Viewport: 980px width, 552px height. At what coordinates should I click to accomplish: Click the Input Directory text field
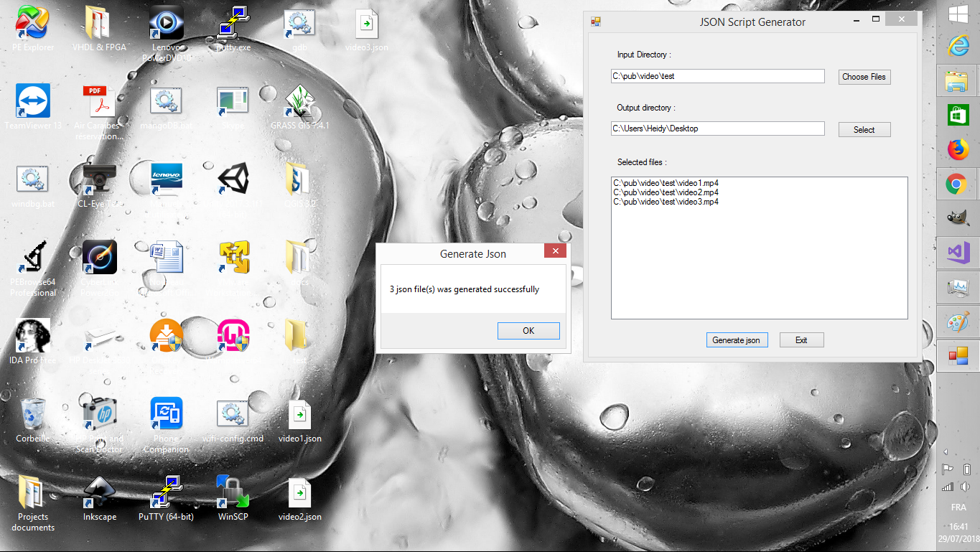(717, 76)
